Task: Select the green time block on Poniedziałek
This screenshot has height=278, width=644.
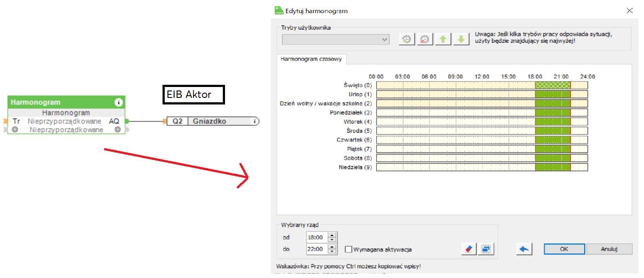Action: click(553, 112)
